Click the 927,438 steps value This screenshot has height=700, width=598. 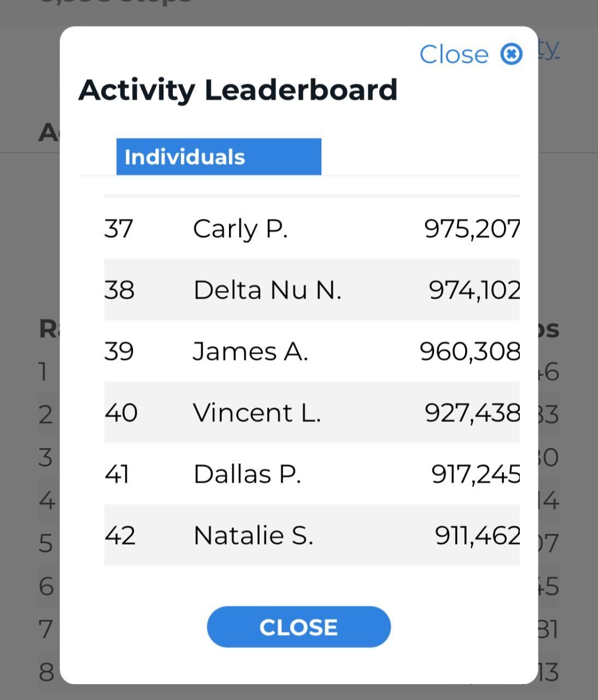click(472, 412)
